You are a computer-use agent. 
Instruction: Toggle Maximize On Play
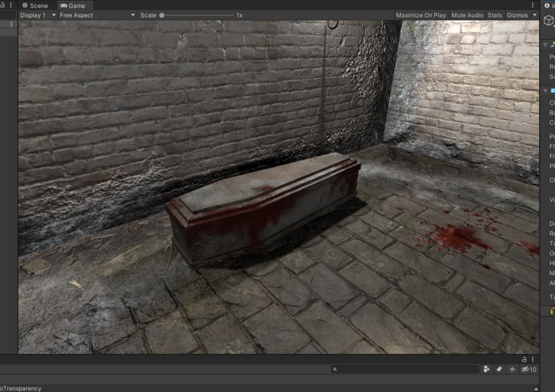click(421, 15)
